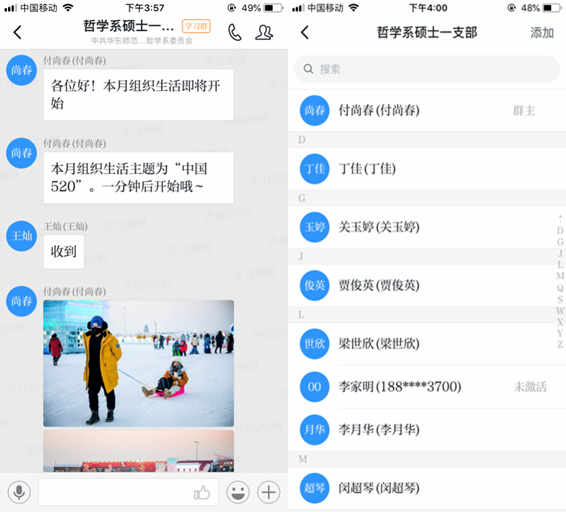Open 李家明 unactivated member entry
The width and height of the screenshot is (566, 512).
(x=427, y=387)
